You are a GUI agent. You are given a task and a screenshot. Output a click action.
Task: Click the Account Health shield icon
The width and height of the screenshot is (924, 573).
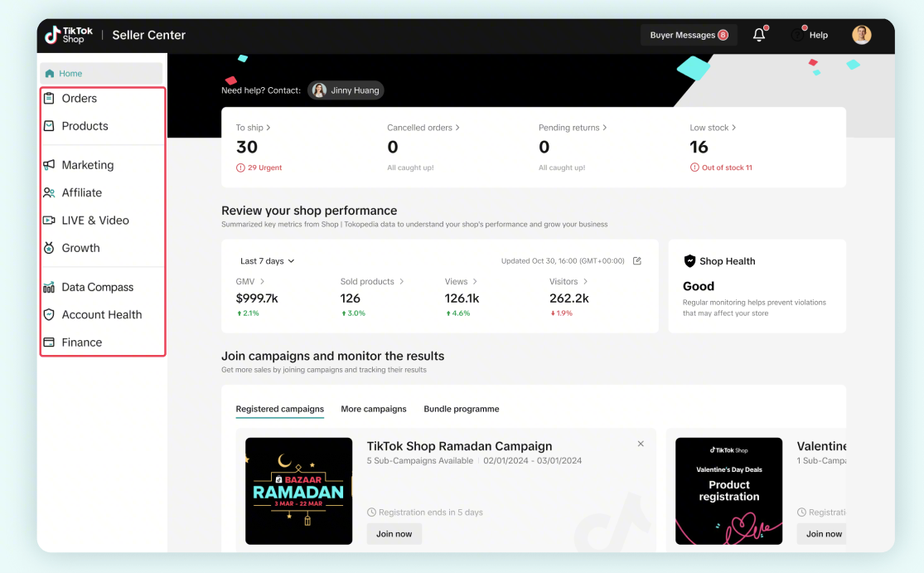[x=49, y=315]
